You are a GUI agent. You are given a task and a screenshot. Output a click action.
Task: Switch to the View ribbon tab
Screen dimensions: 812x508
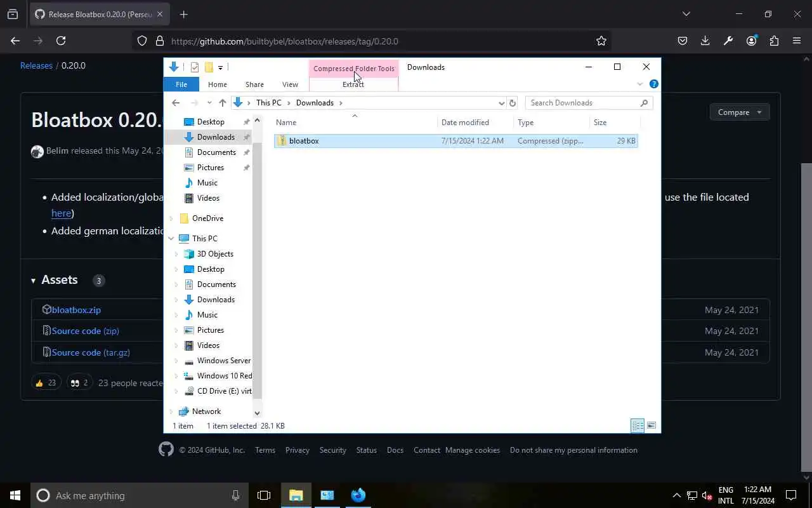point(290,84)
